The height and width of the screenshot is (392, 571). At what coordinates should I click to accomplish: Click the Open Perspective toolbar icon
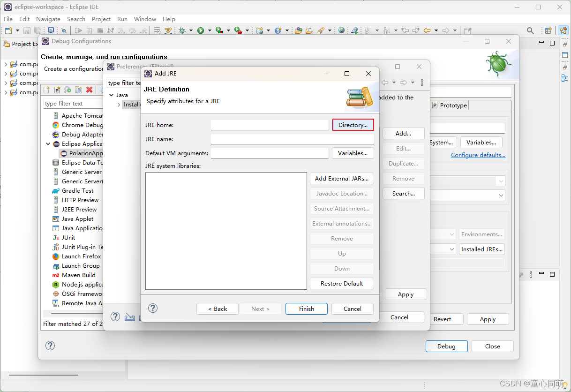(548, 30)
